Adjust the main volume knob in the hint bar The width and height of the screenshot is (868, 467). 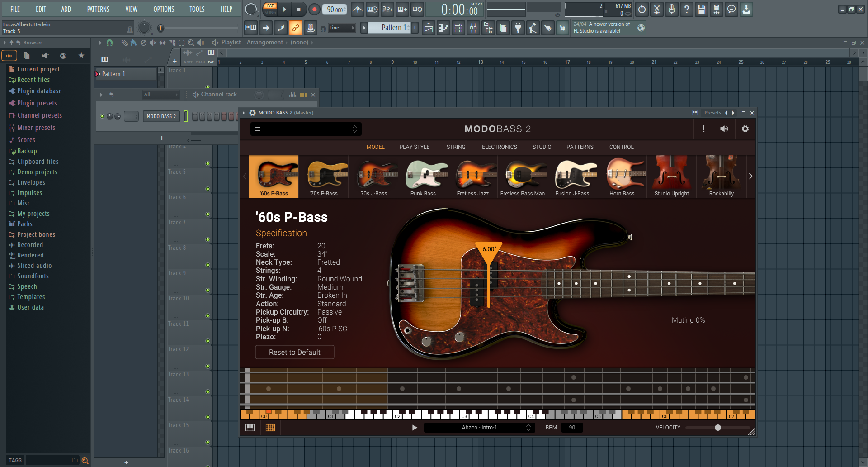point(144,28)
